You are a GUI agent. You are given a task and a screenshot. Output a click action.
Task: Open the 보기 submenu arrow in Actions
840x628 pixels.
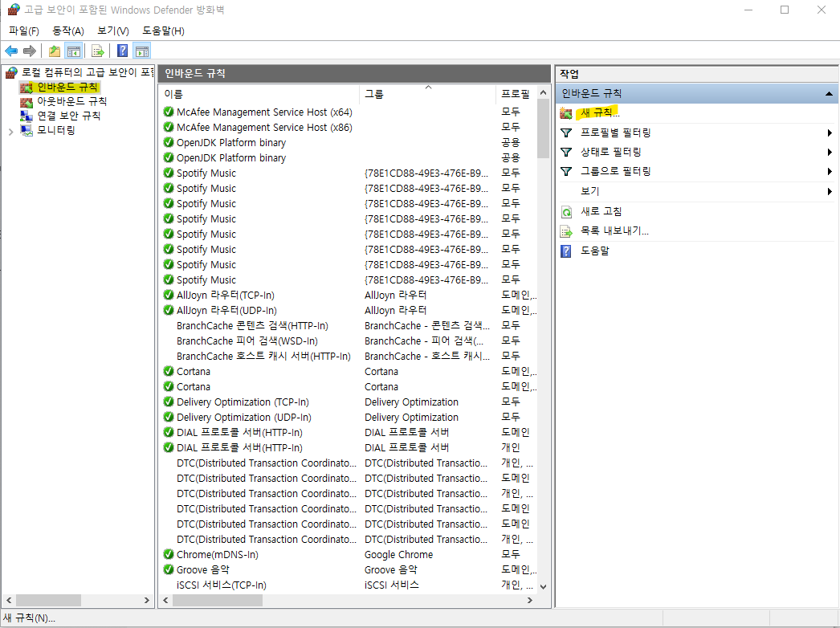coord(830,191)
